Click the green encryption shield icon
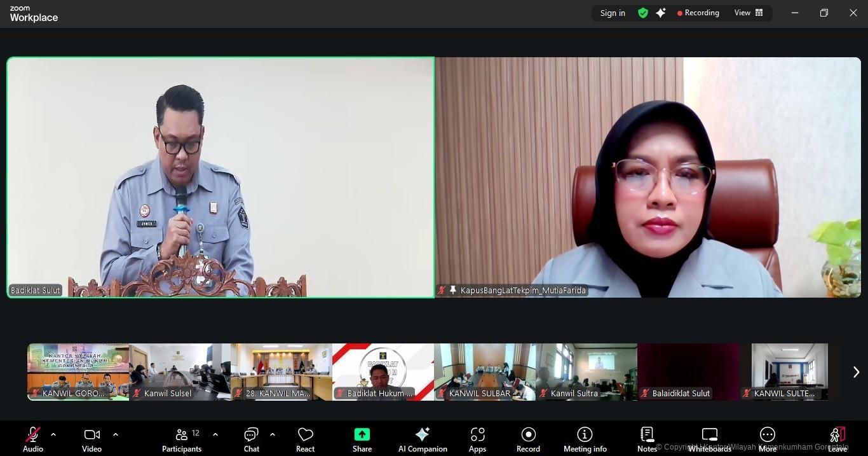 tap(643, 13)
